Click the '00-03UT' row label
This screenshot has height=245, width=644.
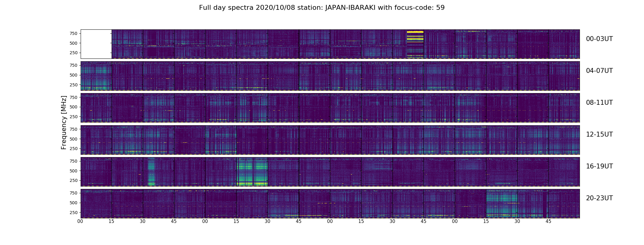(599, 39)
